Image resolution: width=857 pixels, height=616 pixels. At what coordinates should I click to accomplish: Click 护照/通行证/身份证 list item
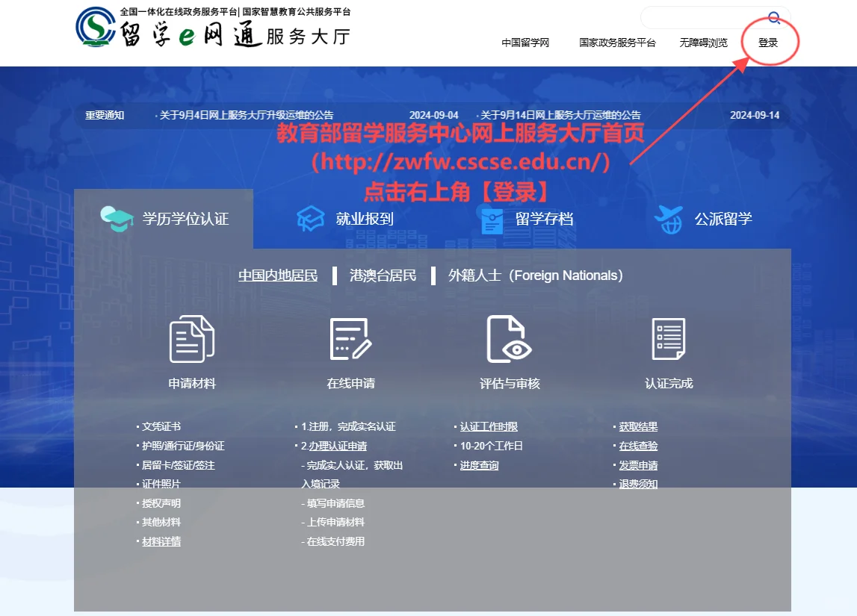click(x=183, y=447)
